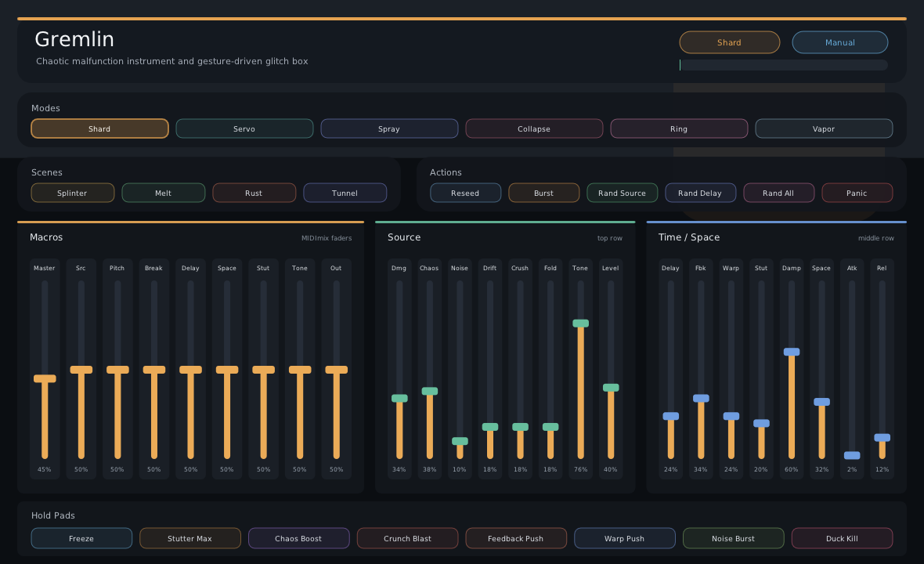Click the Macros Delay fader handle
This screenshot has width=924, height=564.
(191, 370)
